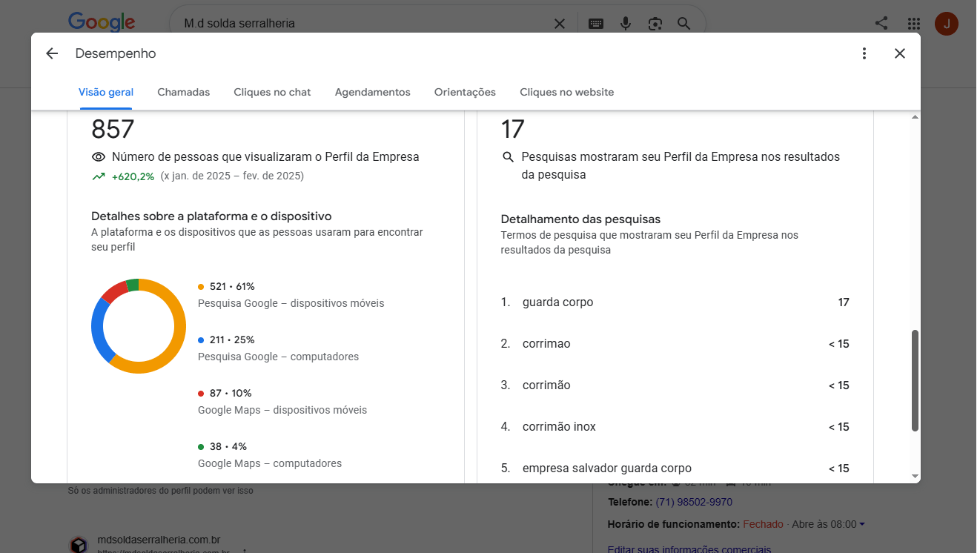Open the Google apps grid
This screenshot has width=980, height=553.
pos(914,24)
